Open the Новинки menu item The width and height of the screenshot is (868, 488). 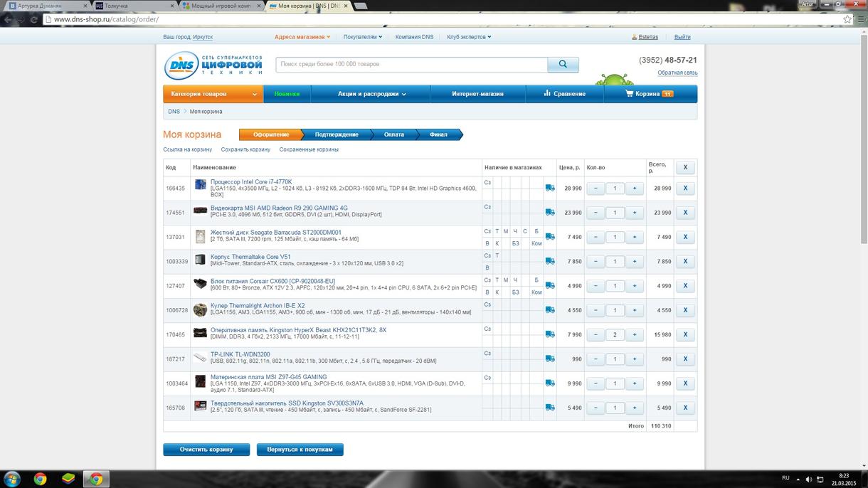287,94
